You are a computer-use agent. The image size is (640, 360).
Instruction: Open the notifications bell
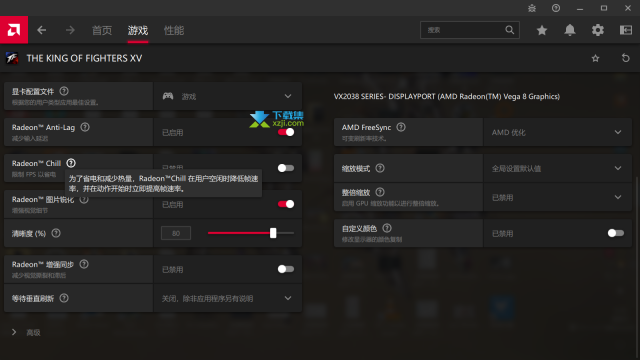point(570,30)
